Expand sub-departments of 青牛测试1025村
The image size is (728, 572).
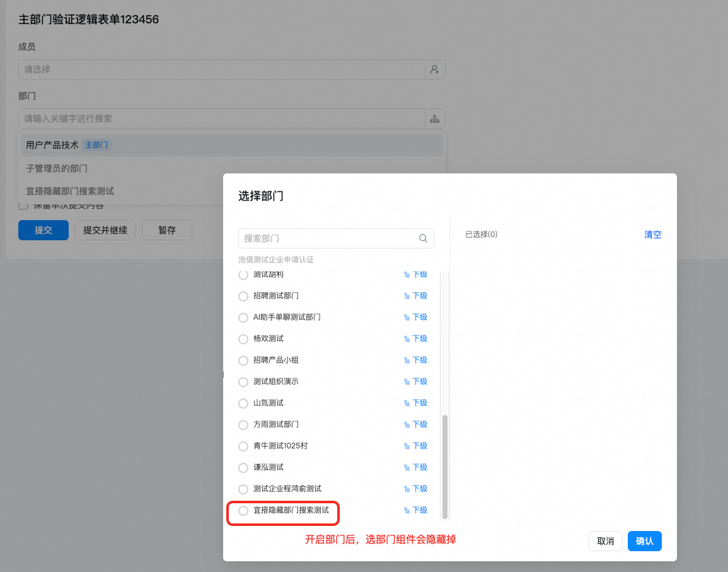pyautogui.click(x=415, y=446)
